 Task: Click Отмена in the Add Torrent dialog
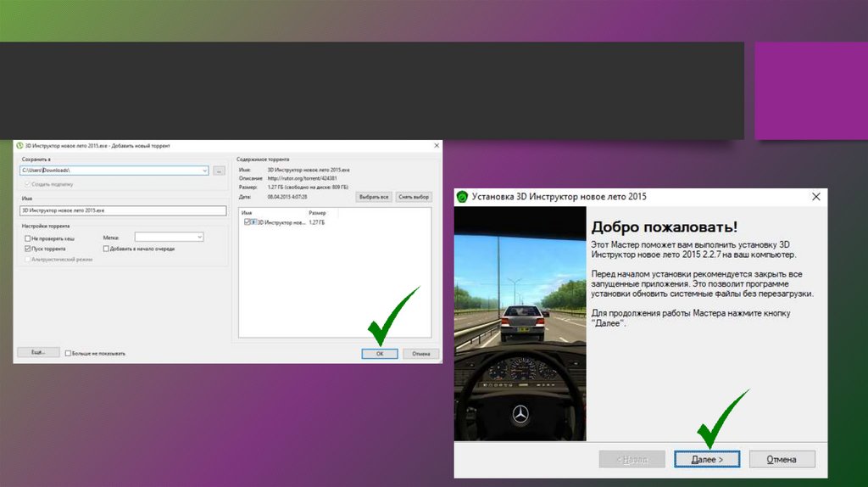coord(420,354)
